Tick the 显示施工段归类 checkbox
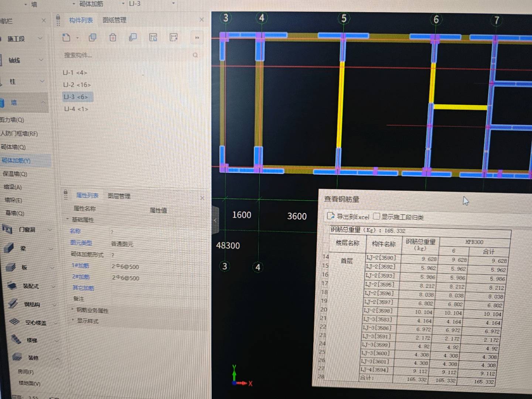The height and width of the screenshot is (399, 532). pos(376,216)
